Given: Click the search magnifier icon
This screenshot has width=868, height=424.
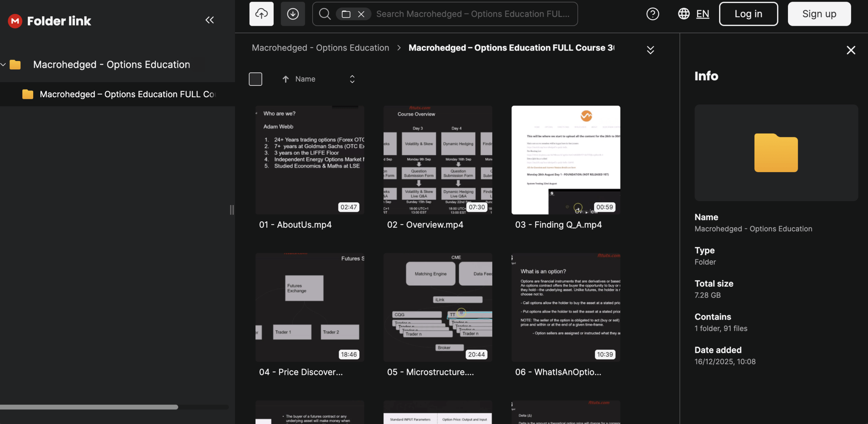Looking at the screenshot, I should click(x=324, y=14).
